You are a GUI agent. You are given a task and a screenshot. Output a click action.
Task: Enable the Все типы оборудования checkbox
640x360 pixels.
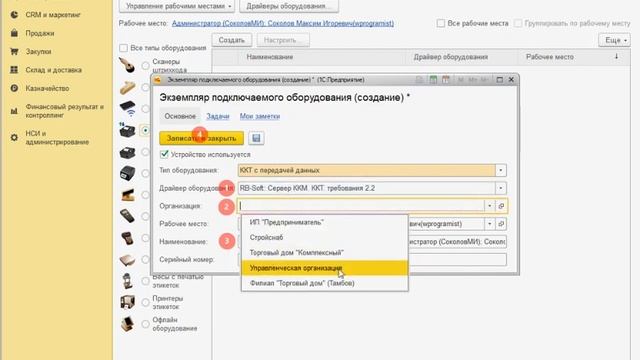[x=123, y=48]
